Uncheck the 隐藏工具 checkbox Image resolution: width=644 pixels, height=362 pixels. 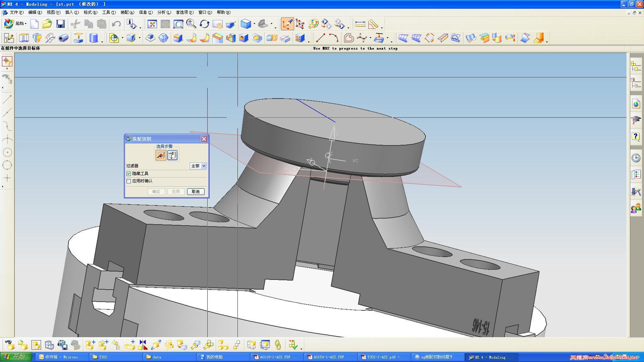point(129,174)
